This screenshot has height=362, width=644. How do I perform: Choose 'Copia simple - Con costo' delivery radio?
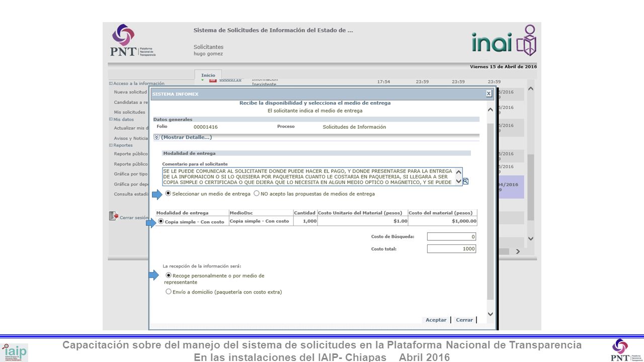pyautogui.click(x=161, y=221)
